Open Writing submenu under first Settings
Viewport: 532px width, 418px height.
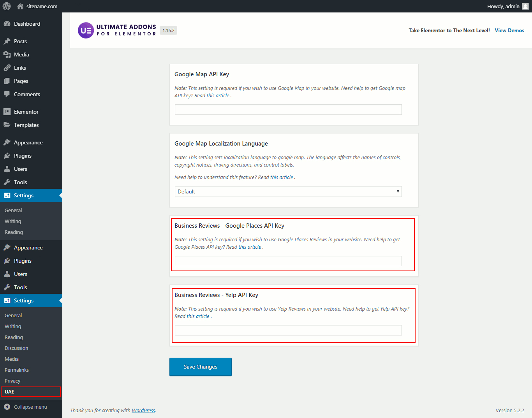tap(13, 221)
